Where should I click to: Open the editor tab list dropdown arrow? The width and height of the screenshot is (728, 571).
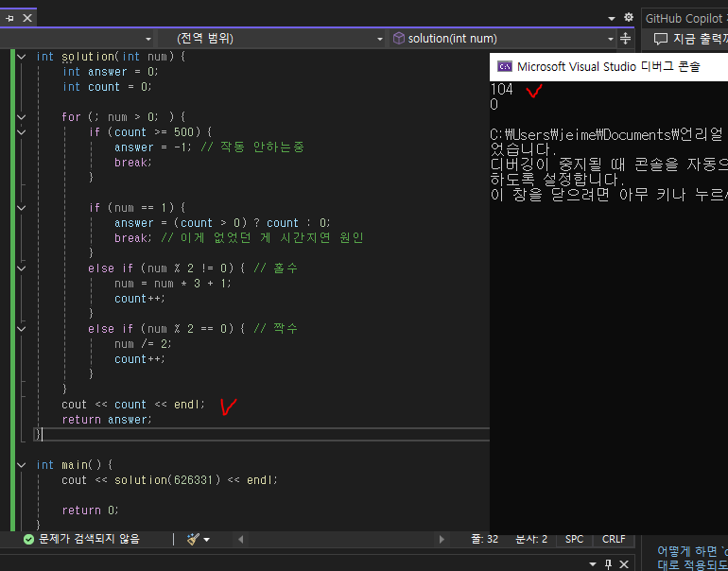[612, 19]
